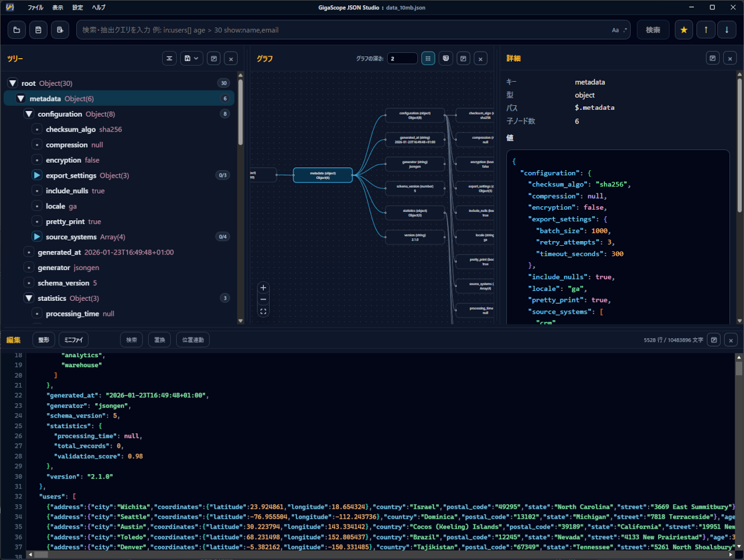Image resolution: width=744 pixels, height=560 pixels.
Task: Click the editor's 検索 button
Action: [132, 340]
